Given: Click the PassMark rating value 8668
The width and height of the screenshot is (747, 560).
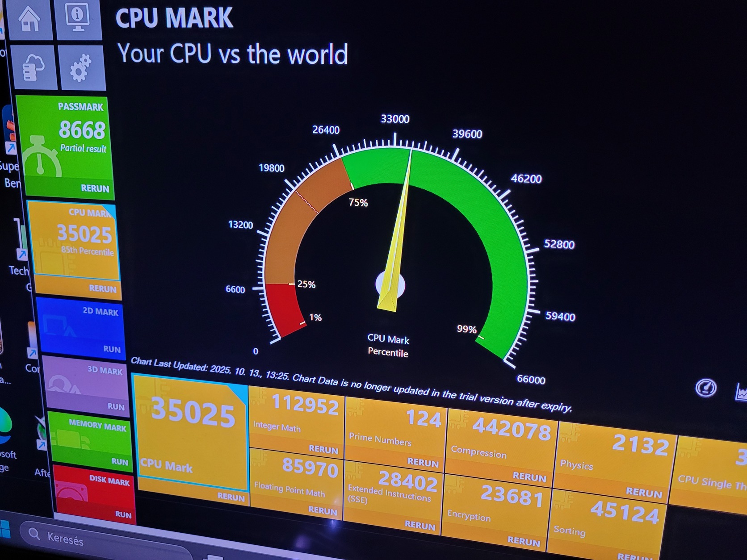Looking at the screenshot, I should pos(82,130).
